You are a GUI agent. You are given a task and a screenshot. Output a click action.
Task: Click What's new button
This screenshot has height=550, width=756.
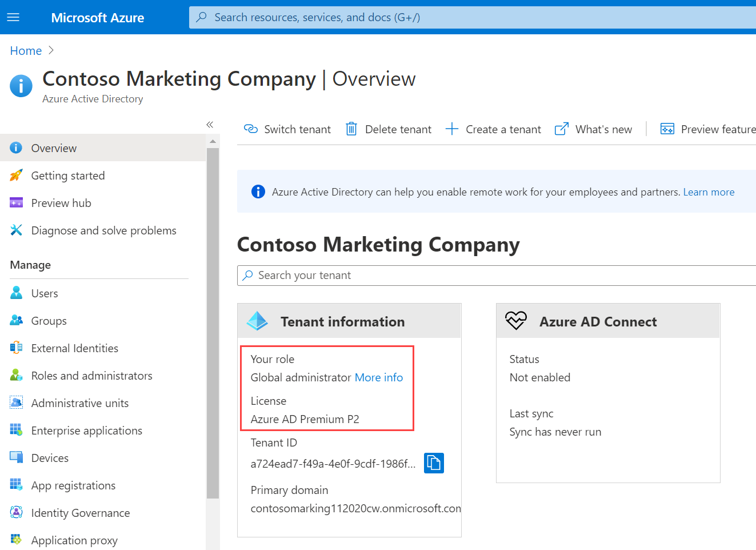pos(594,129)
